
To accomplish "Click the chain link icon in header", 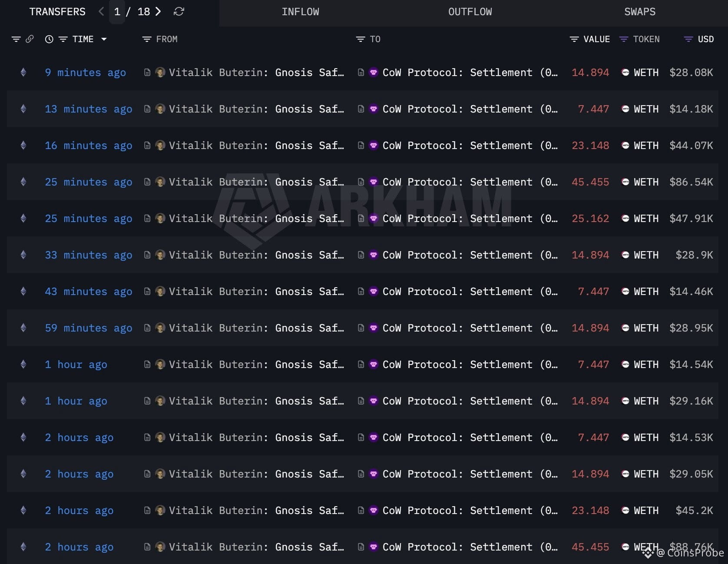I will pos(30,39).
